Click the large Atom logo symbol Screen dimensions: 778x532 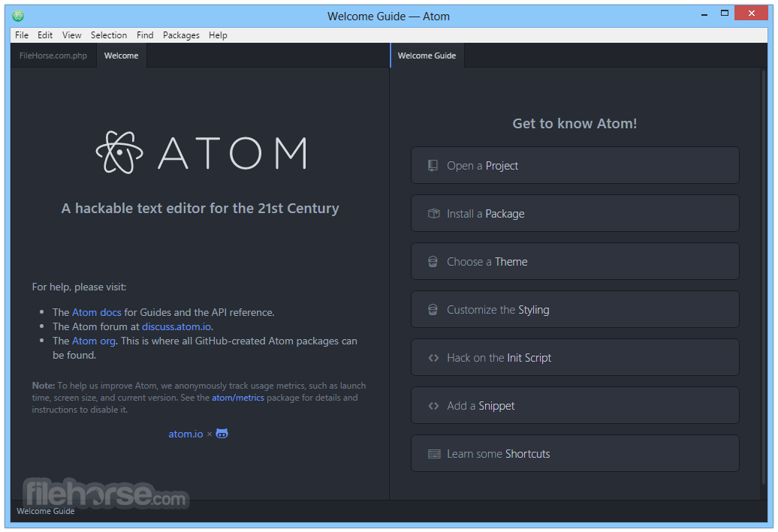pos(119,152)
